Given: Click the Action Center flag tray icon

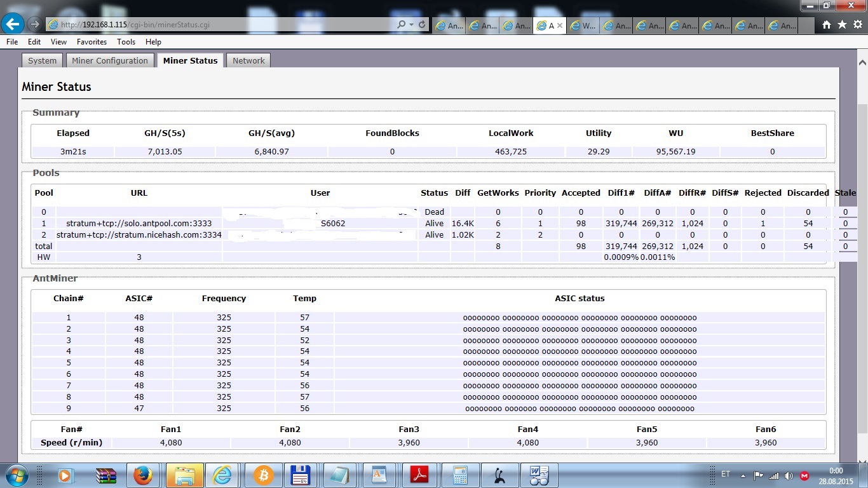Looking at the screenshot, I should click(759, 475).
